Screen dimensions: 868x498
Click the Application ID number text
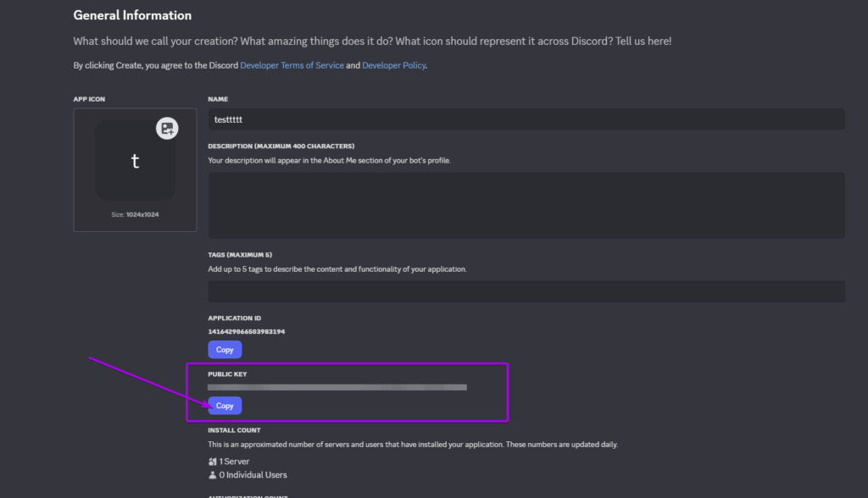(246, 330)
